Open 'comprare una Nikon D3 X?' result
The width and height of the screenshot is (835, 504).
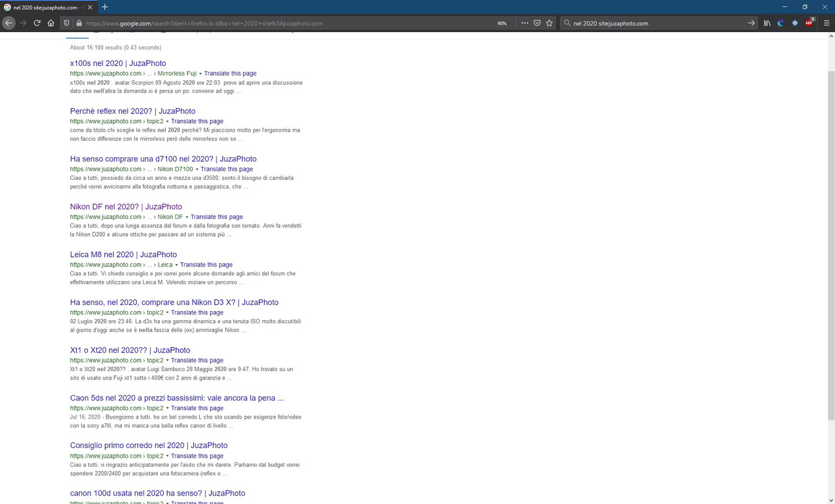click(174, 303)
